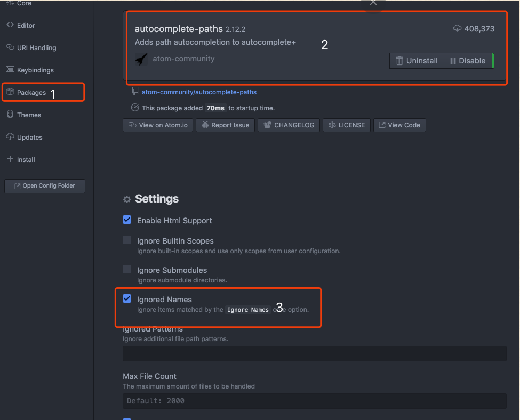The image size is (520, 420).
Task: Click the 70ms startup time badge
Action: pyautogui.click(x=215, y=108)
